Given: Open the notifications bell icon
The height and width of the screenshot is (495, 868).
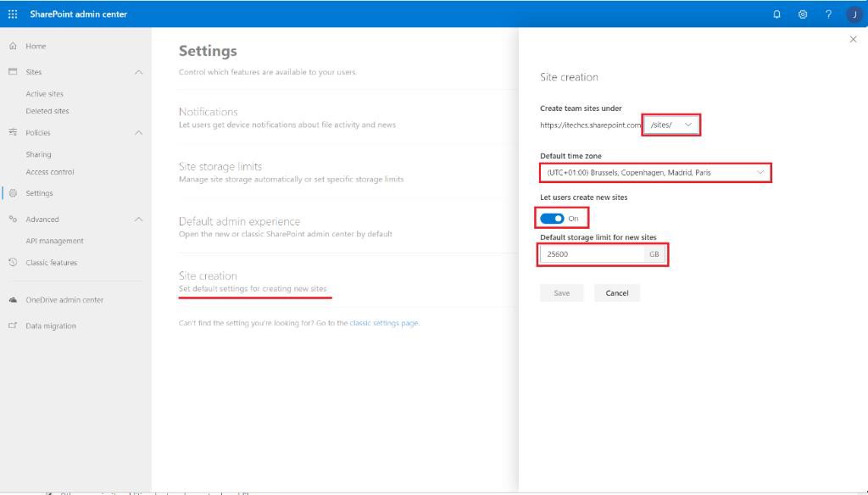Looking at the screenshot, I should [x=776, y=14].
